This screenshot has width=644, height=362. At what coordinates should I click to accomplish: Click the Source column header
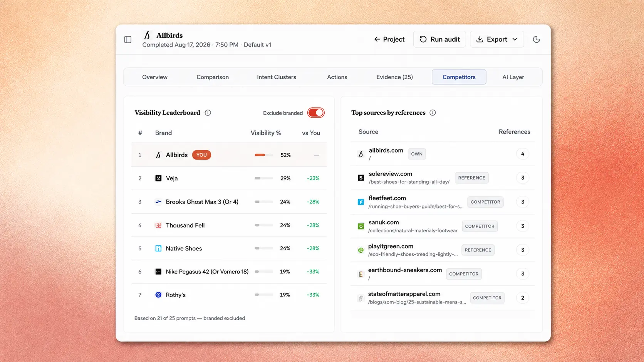368,132
